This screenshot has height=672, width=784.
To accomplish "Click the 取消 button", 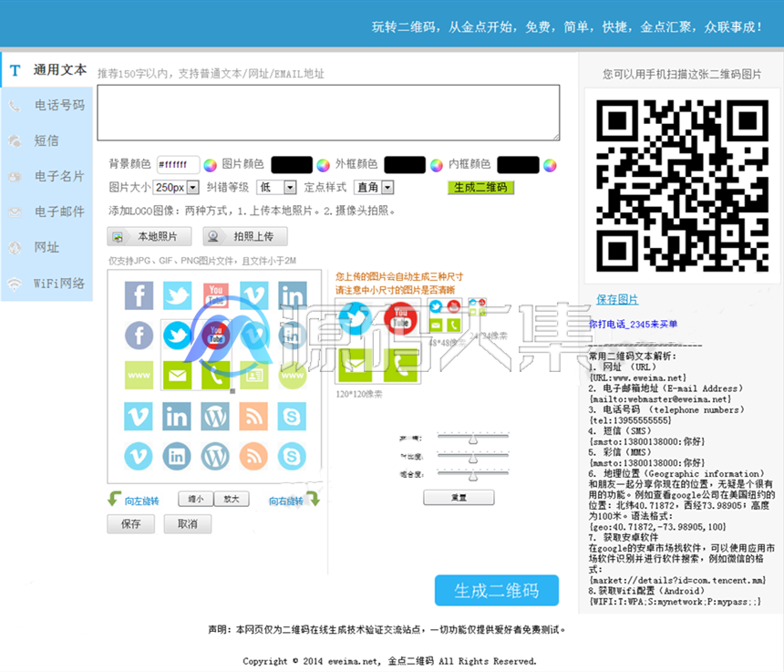I will (188, 524).
